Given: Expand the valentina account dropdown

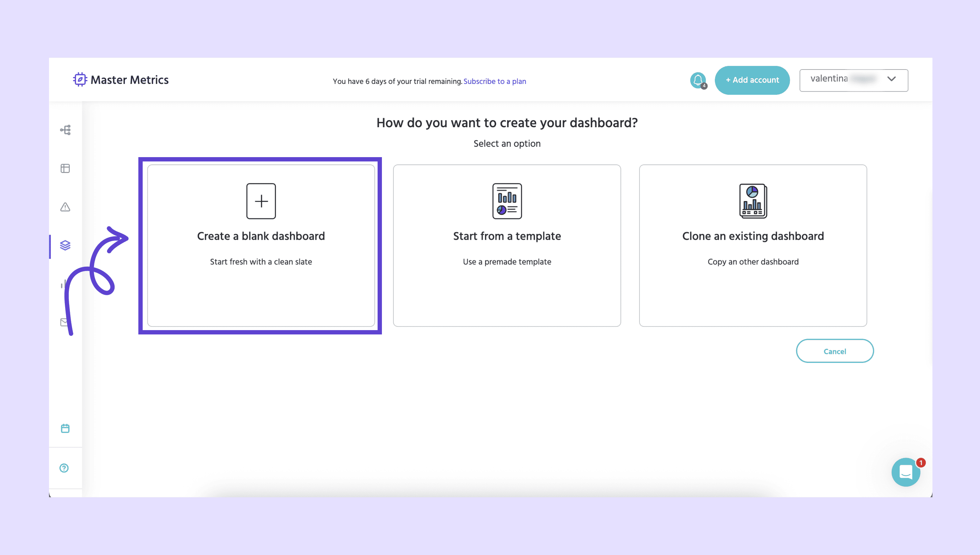Looking at the screenshot, I should pyautogui.click(x=846, y=80).
